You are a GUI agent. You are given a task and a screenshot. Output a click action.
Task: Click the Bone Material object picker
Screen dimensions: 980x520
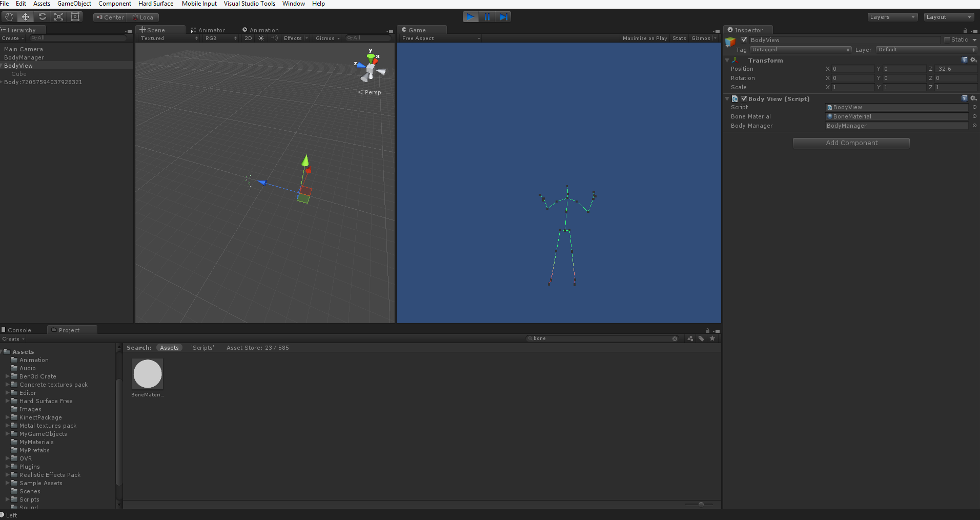[974, 116]
